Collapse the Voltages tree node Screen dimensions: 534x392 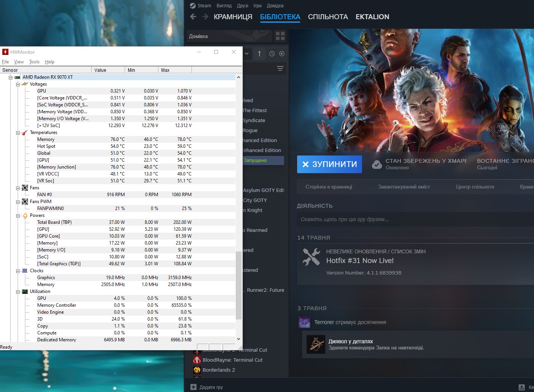click(x=18, y=84)
